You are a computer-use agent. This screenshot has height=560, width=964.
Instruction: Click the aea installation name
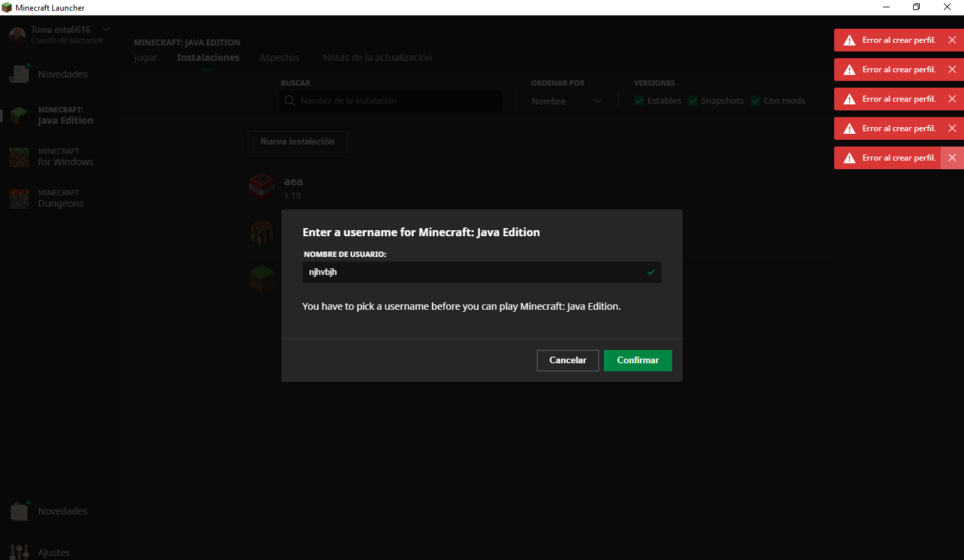tap(293, 181)
